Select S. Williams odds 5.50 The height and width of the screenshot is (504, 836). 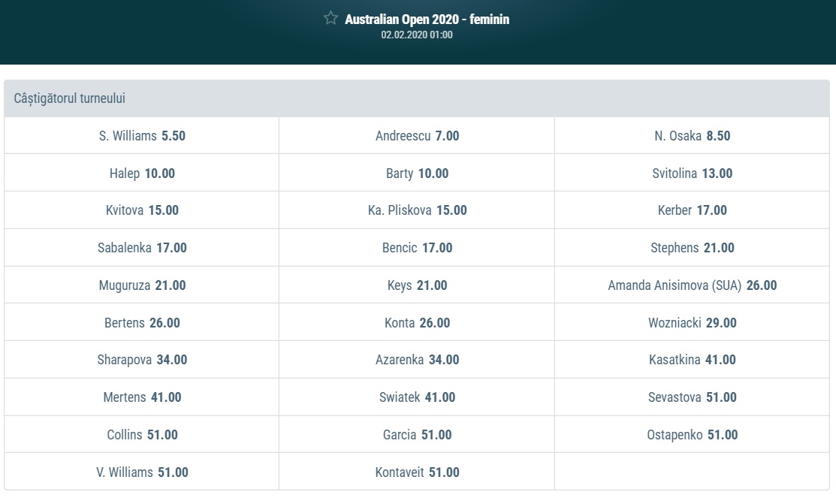click(x=142, y=136)
